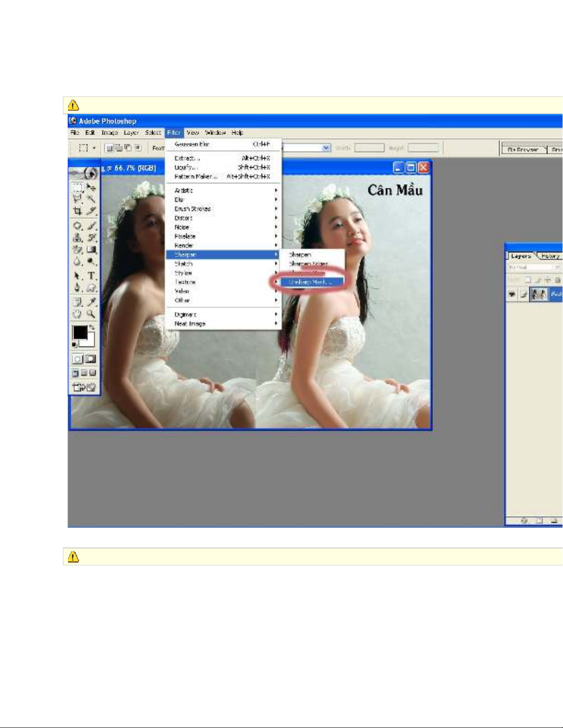Enable standard screen mode button

point(75,373)
